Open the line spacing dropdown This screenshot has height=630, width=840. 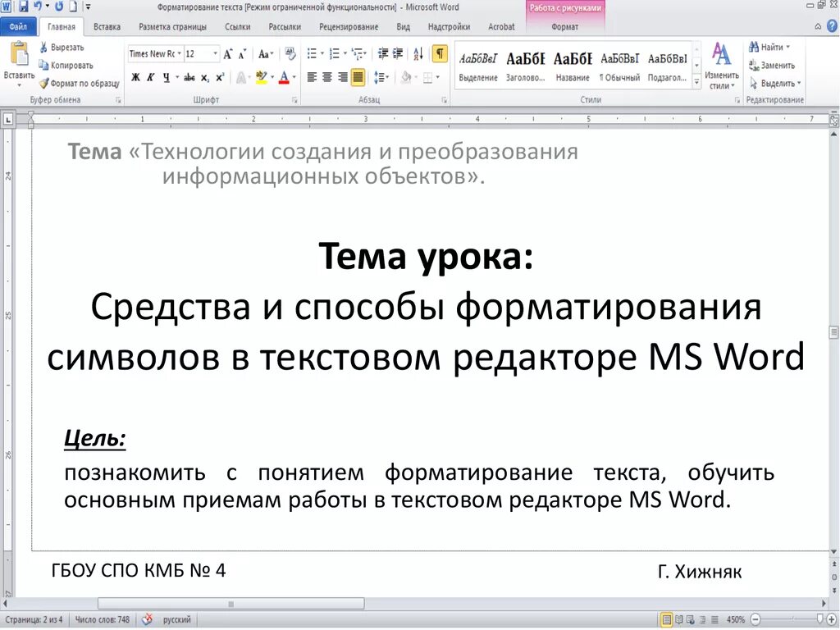click(381, 78)
